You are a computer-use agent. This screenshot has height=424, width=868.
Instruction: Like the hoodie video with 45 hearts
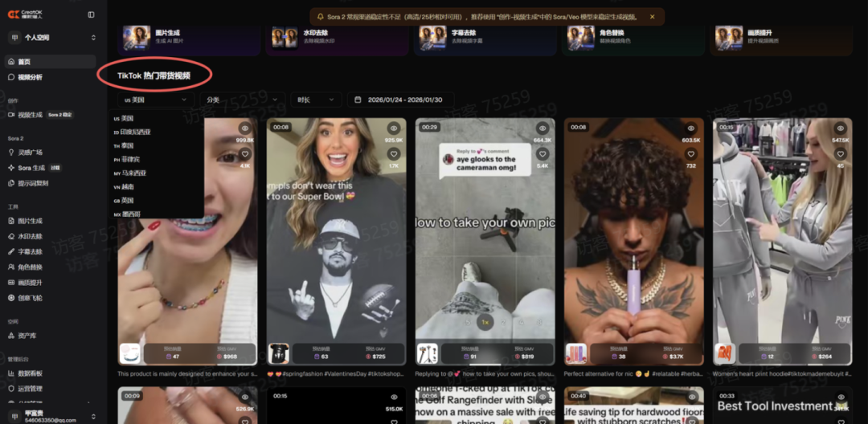click(841, 154)
